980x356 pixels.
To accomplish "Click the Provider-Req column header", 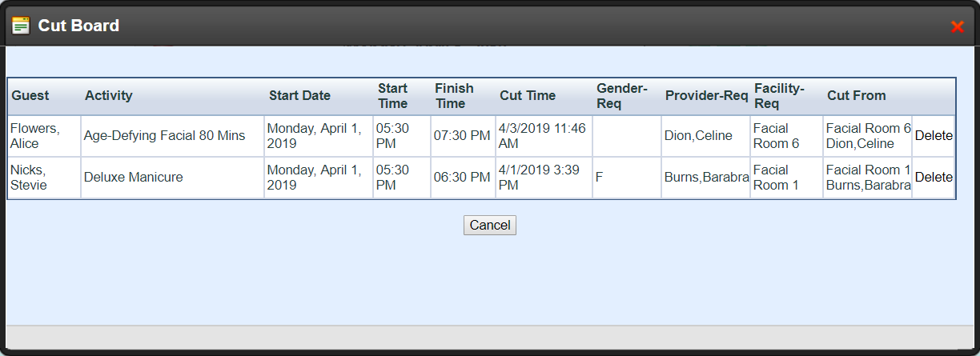I will 706,96.
